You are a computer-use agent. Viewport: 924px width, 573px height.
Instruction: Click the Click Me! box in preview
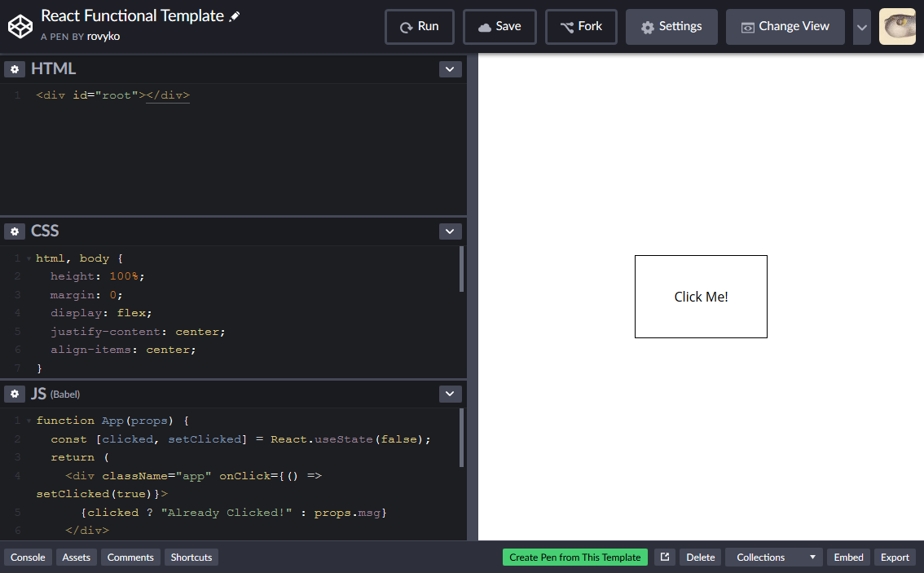pos(701,297)
